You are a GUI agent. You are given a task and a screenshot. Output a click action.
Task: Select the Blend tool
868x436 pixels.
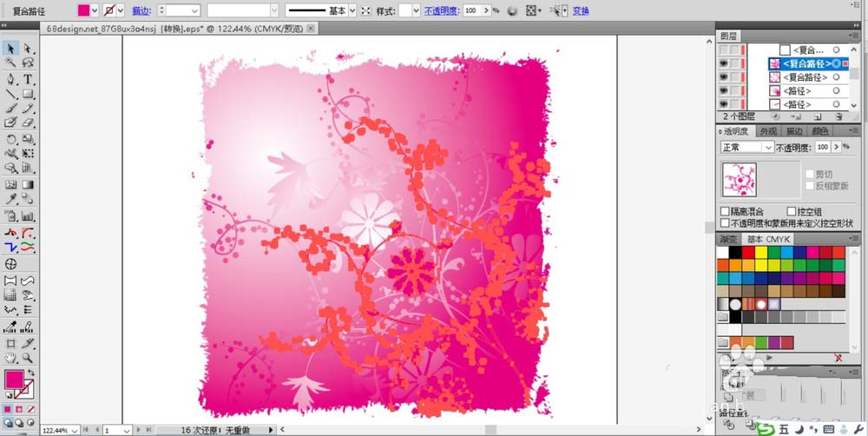click(x=28, y=199)
